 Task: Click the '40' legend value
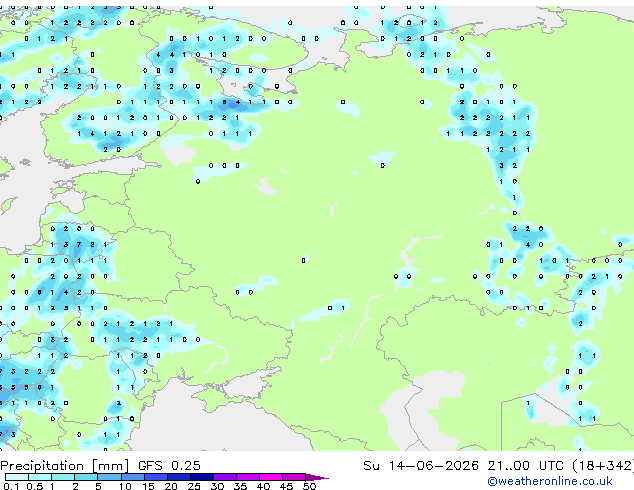coord(263,486)
